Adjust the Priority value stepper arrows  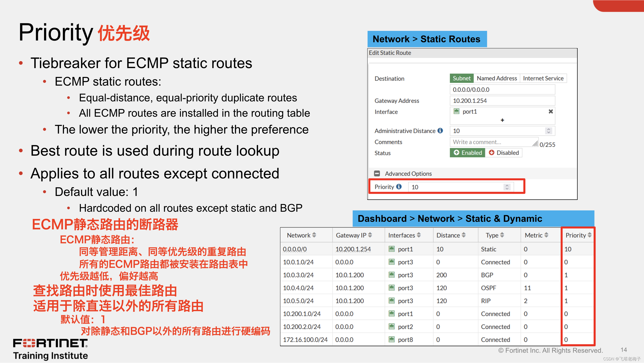[x=507, y=187]
